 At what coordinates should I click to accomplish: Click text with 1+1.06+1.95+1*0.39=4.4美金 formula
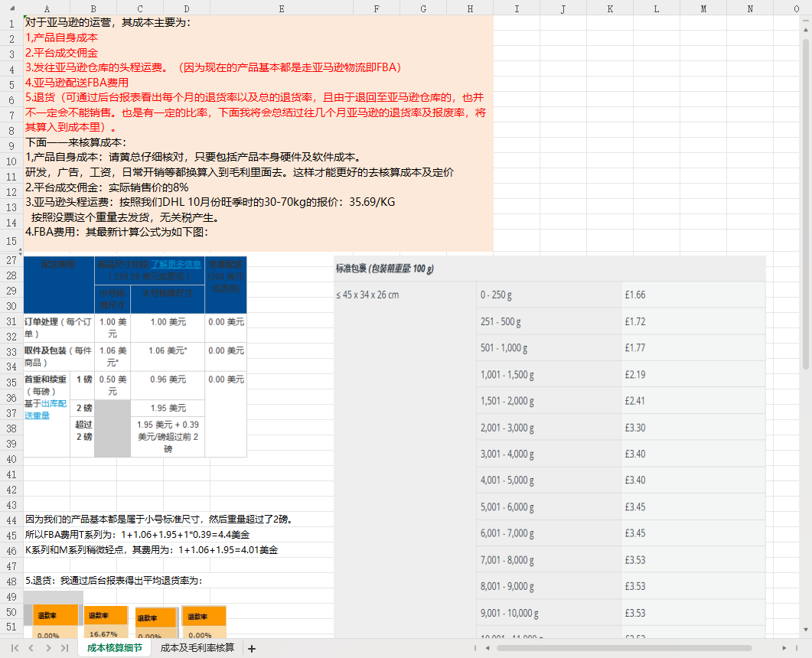(137, 535)
